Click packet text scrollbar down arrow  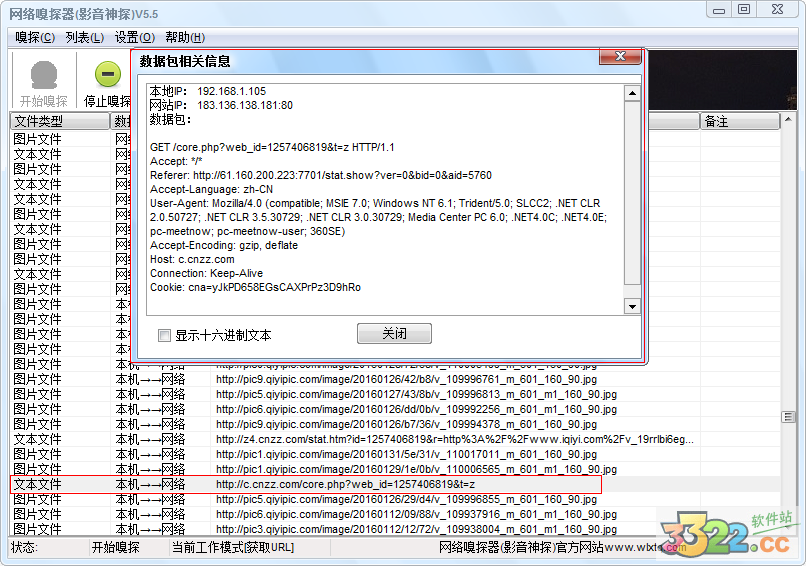coord(632,307)
